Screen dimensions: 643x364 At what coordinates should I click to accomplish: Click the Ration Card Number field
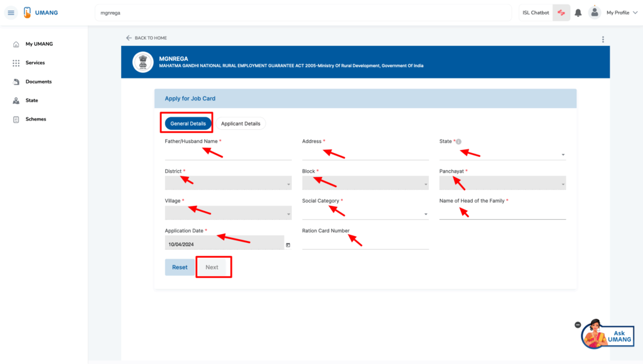click(x=365, y=243)
